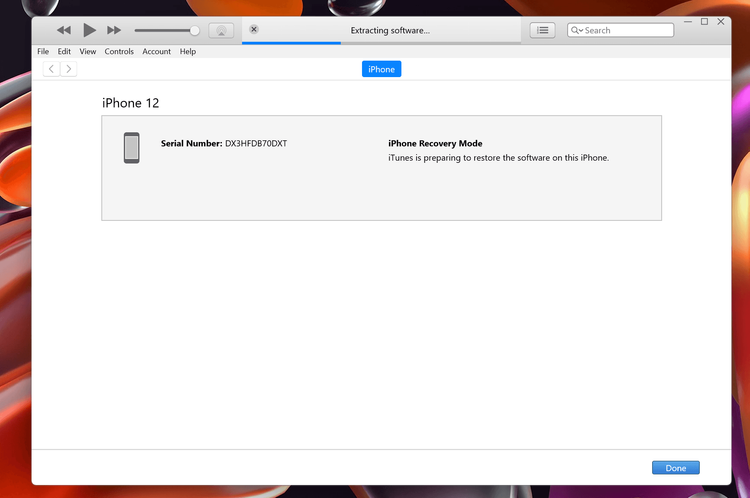Expand the search magnifier dropdown
The height and width of the screenshot is (498, 750).
577,30
